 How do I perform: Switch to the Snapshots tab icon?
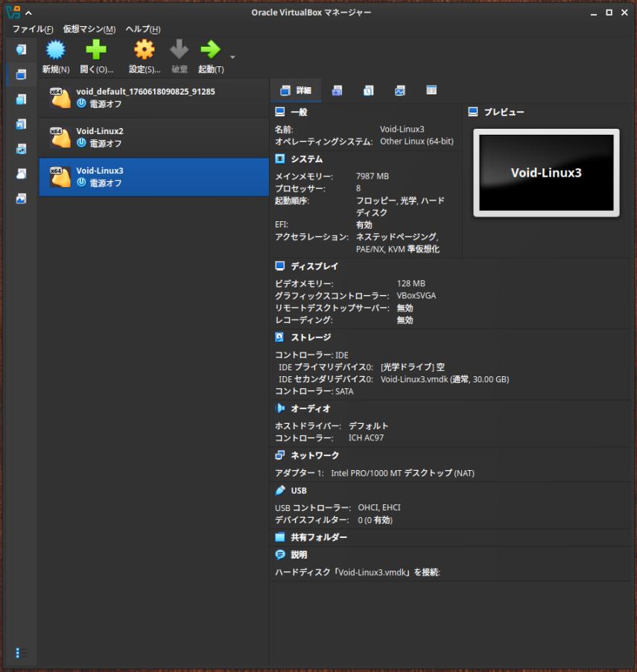tap(337, 90)
